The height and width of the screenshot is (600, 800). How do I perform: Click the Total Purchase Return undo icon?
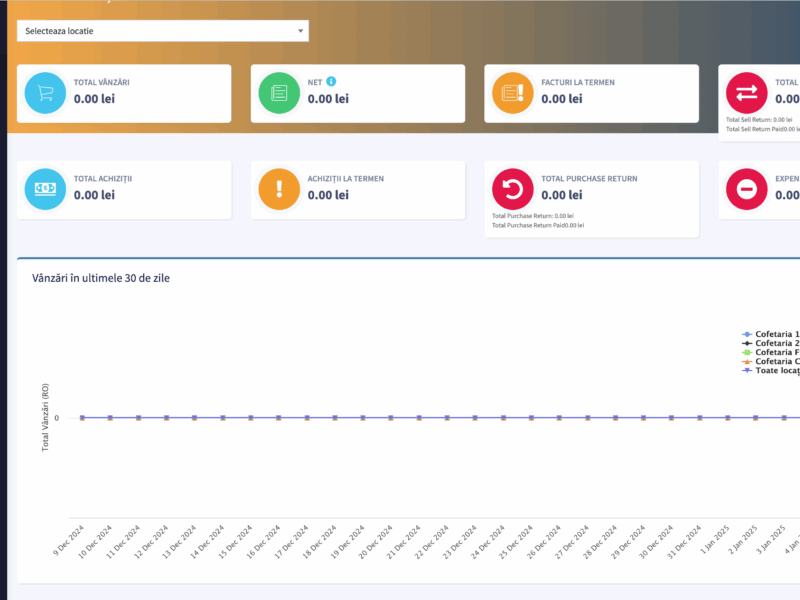(x=513, y=189)
